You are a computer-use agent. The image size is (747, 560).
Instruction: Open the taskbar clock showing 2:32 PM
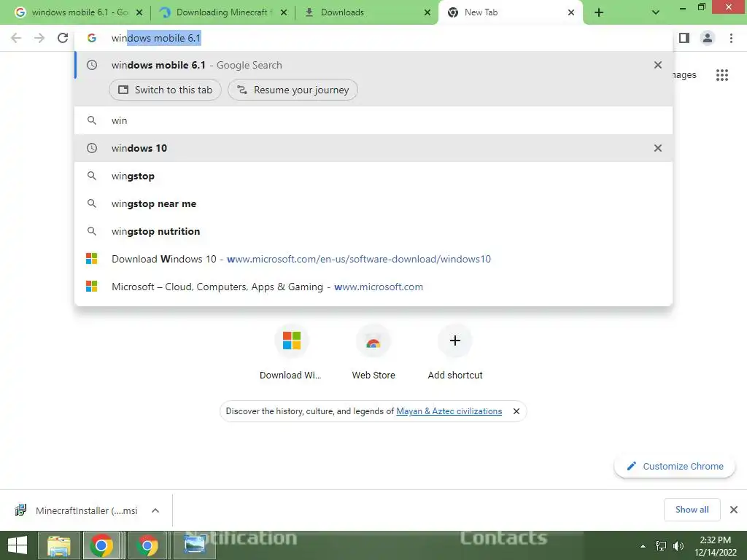point(715,546)
